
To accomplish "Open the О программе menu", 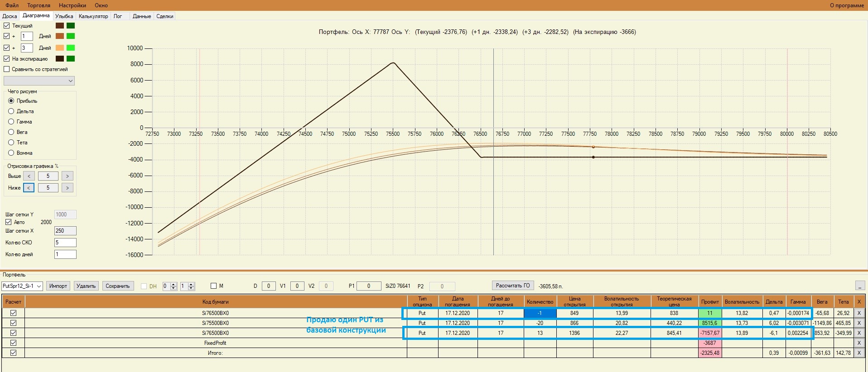I will [847, 5].
